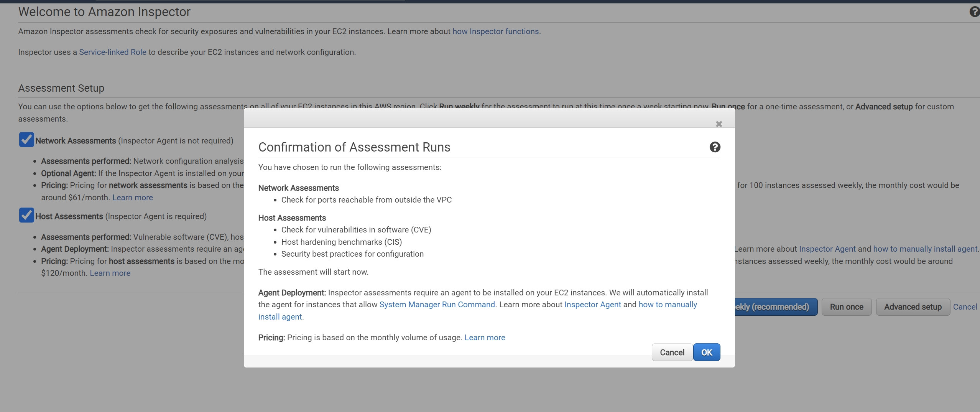Open how Inspector functions link
980x412 pixels.
click(496, 31)
